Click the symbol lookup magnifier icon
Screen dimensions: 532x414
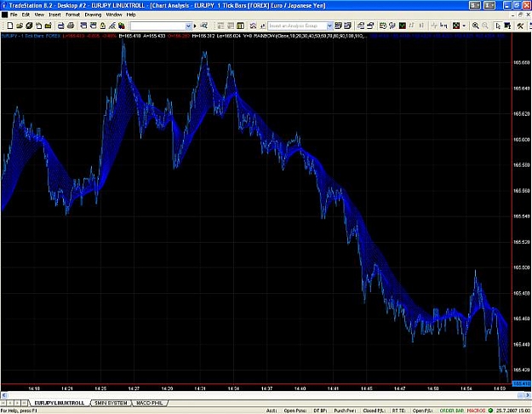point(203,26)
